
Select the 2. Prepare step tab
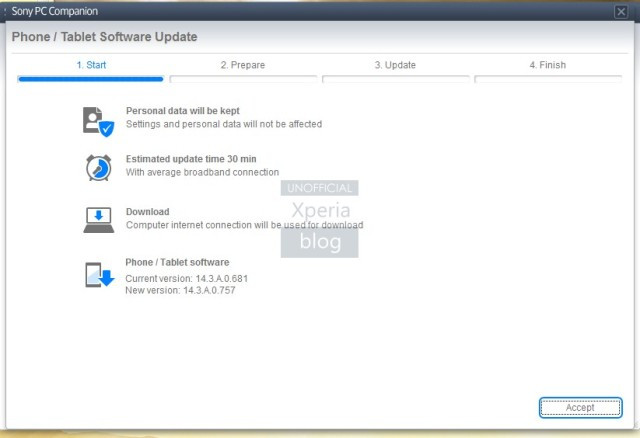[x=243, y=65]
